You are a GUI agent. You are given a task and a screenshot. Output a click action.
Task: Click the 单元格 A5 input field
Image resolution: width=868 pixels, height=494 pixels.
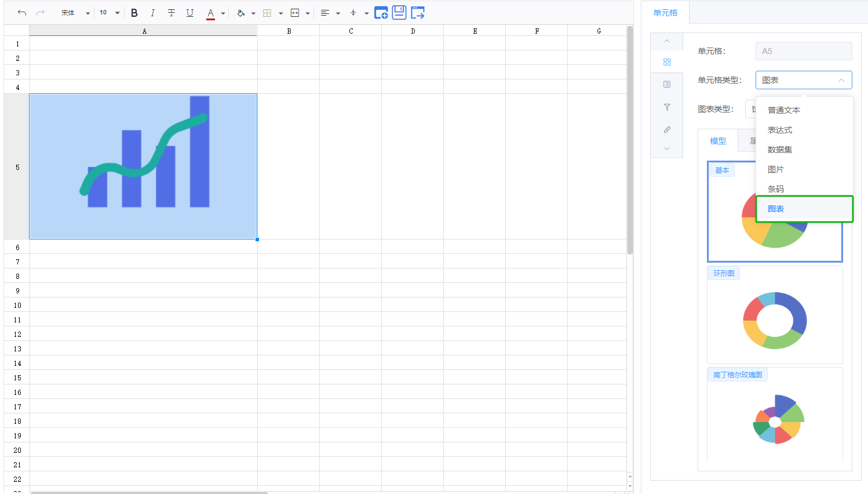[x=804, y=51]
